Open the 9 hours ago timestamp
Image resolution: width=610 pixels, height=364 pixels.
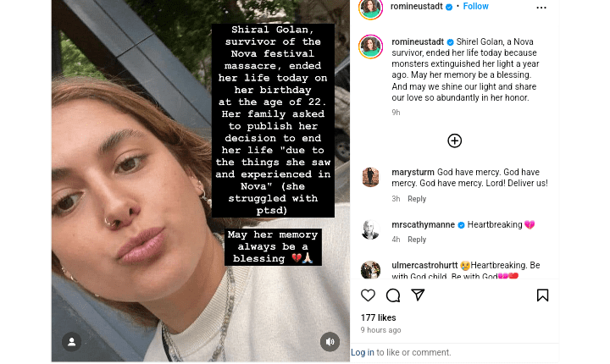click(380, 330)
